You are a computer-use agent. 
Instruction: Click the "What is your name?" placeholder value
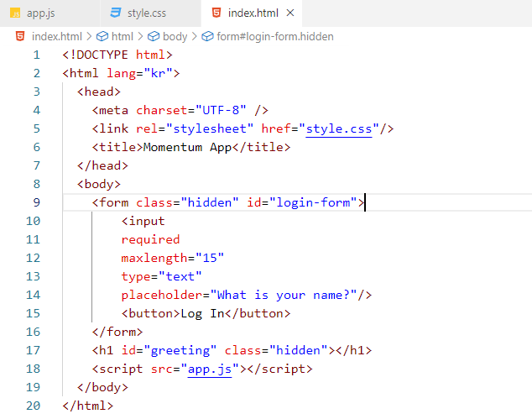pos(284,295)
